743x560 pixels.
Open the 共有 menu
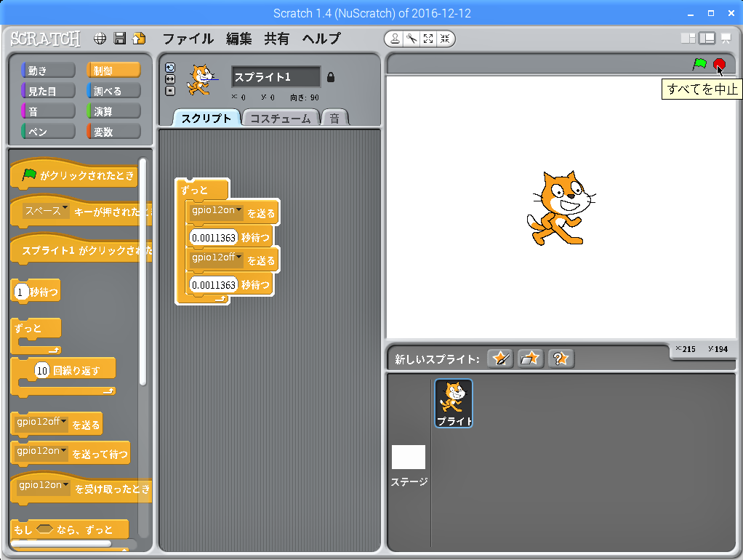click(x=277, y=39)
